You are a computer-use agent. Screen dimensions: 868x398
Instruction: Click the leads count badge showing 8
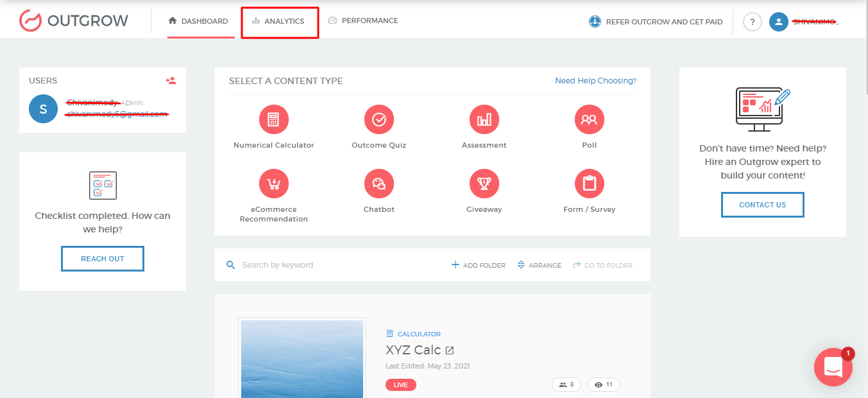(x=566, y=385)
